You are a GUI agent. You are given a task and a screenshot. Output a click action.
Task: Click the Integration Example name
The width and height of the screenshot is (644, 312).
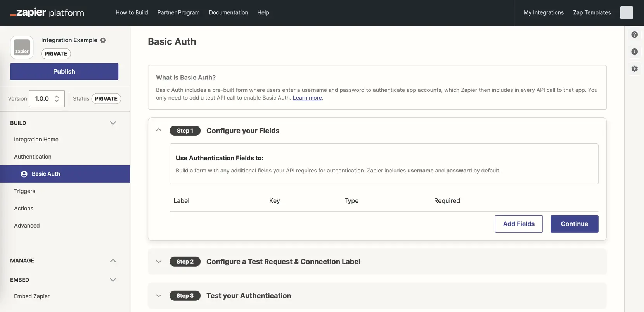click(69, 40)
